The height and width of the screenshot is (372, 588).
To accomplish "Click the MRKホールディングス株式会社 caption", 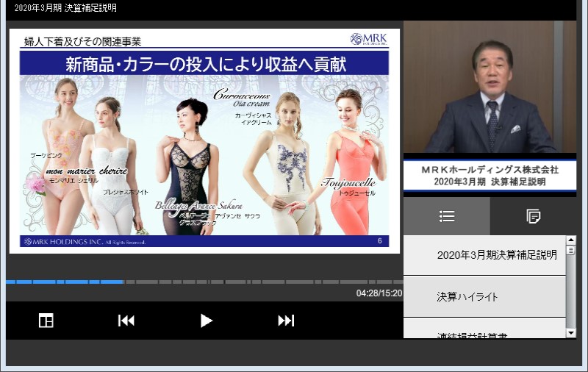I will (x=490, y=170).
